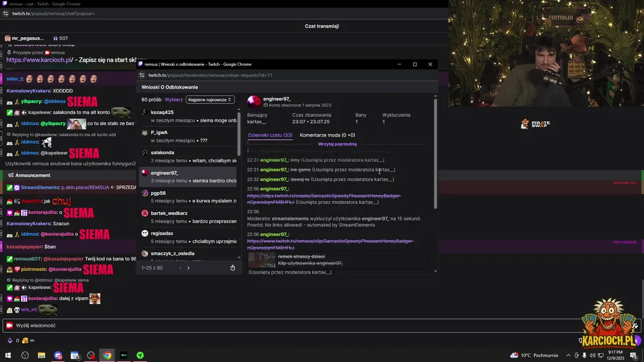The image size is (644, 362).
Task: Click the taskbar app icon with 1 badge
Action: coord(74,355)
